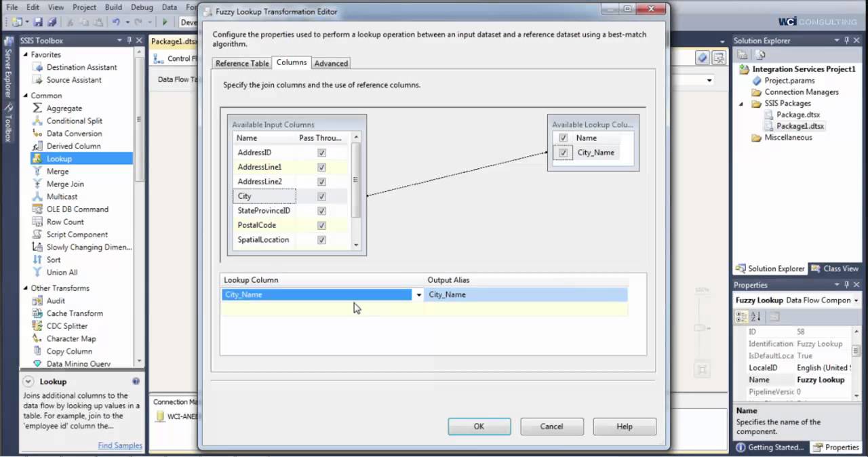Click the parameters icon on designer toolbar
The image size is (868, 457).
(703, 58)
